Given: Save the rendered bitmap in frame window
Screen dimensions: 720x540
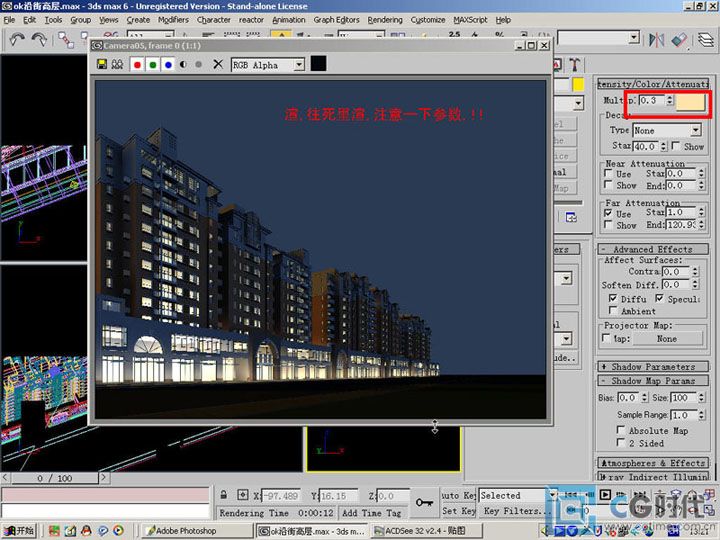Looking at the screenshot, I should point(102,64).
